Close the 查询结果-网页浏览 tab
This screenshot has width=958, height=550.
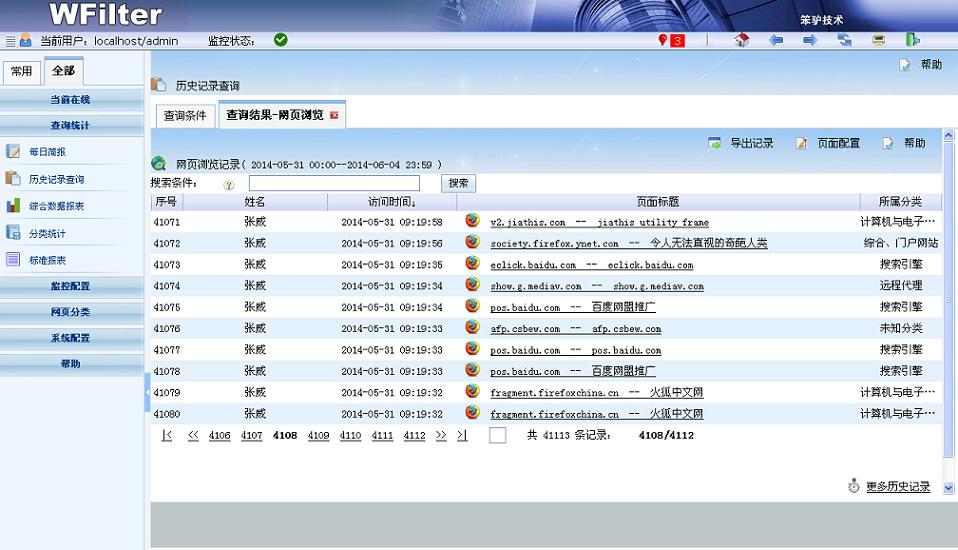coord(334,116)
